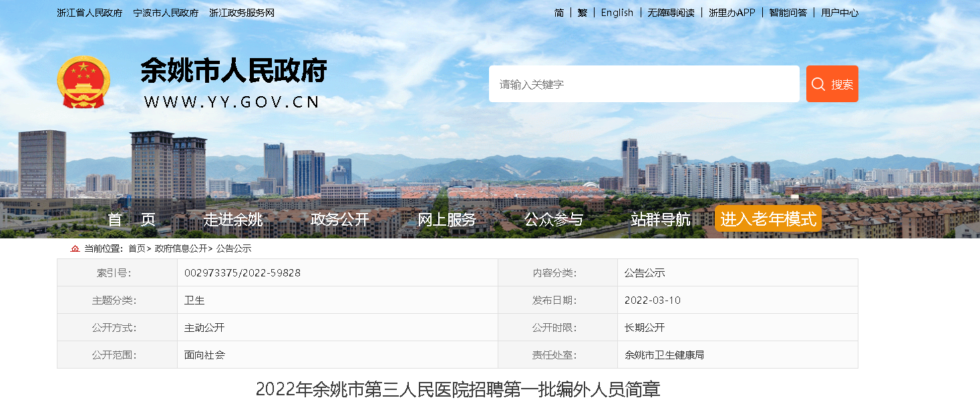Open the 公众参与 navigation item
Viewport: 980px width, 412px height.
point(554,219)
